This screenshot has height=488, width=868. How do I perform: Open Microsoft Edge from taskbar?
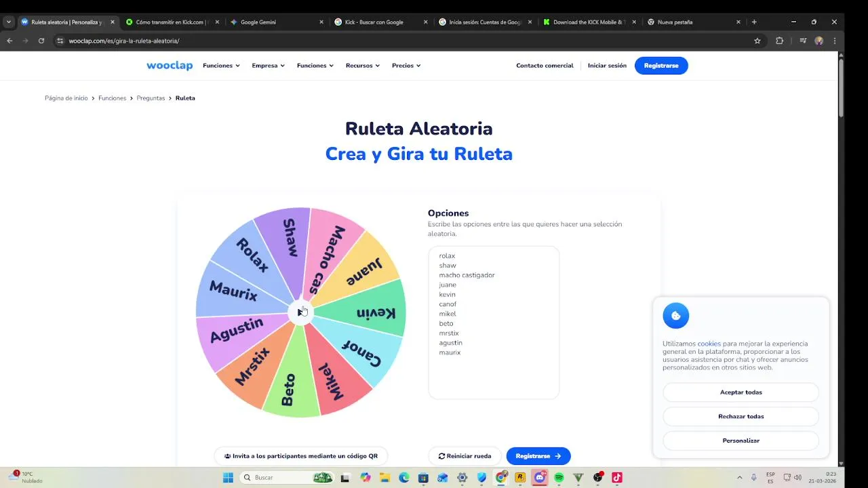404,477
